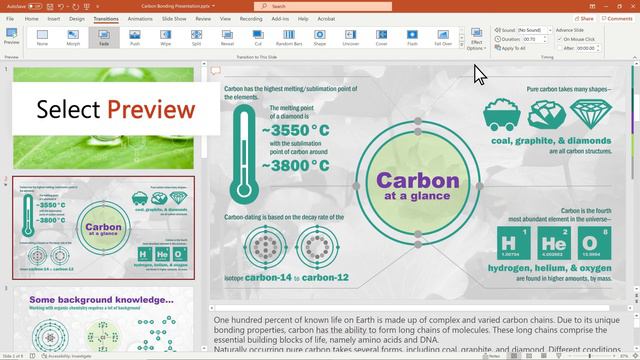Choose the Flash transition
Image resolution: width=640 pixels, height=360 pixels.
click(x=412, y=38)
